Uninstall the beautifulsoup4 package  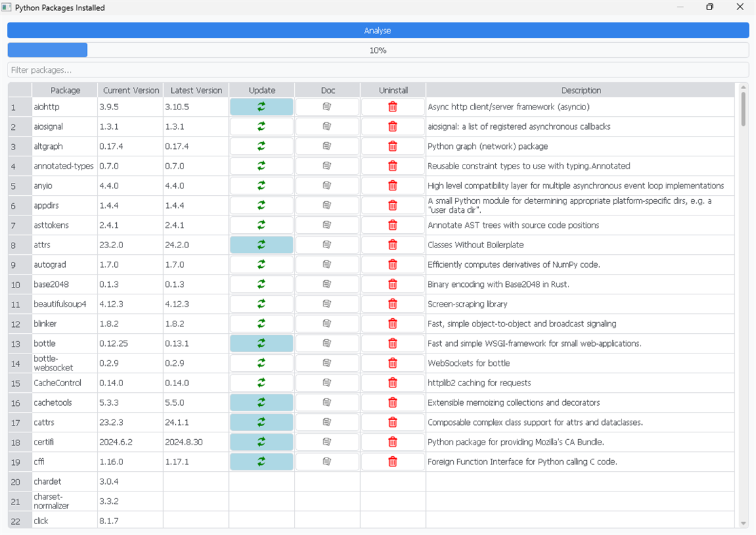pyautogui.click(x=393, y=304)
